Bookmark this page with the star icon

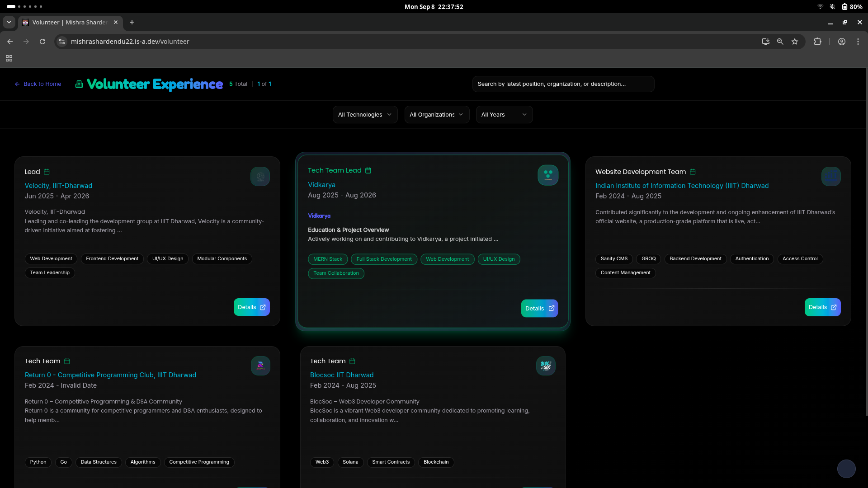coord(795,42)
